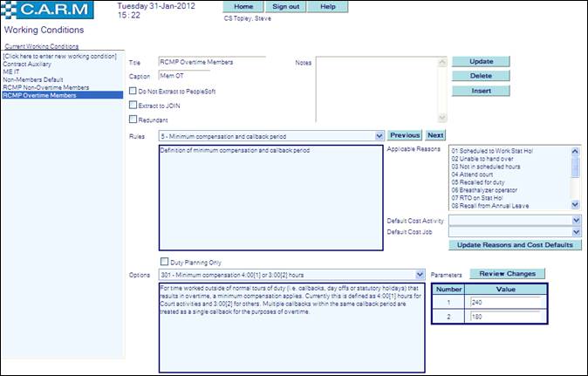
Task: Expand the Default Cost Activity dropdown
Action: point(576,222)
